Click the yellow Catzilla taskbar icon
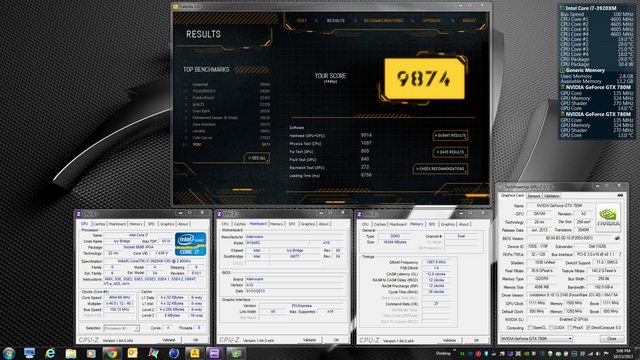Viewport: 640px width, 360px height. click(194, 353)
